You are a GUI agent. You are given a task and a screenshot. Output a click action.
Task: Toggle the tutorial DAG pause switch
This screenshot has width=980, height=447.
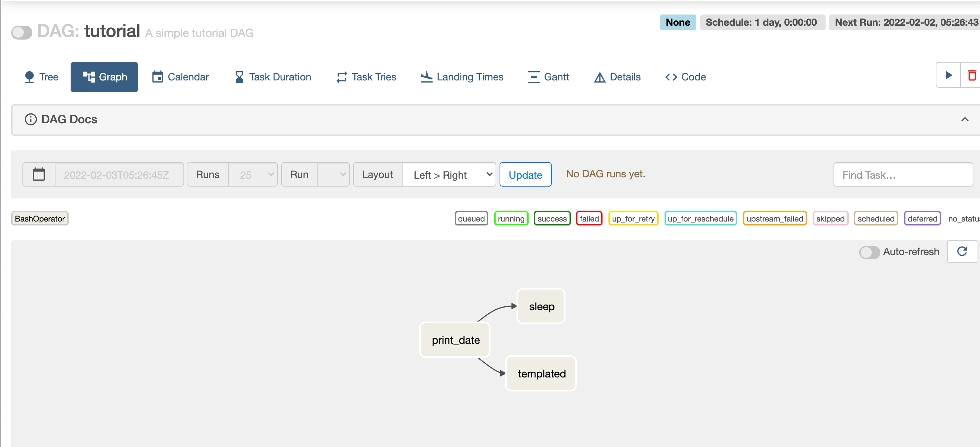click(22, 32)
